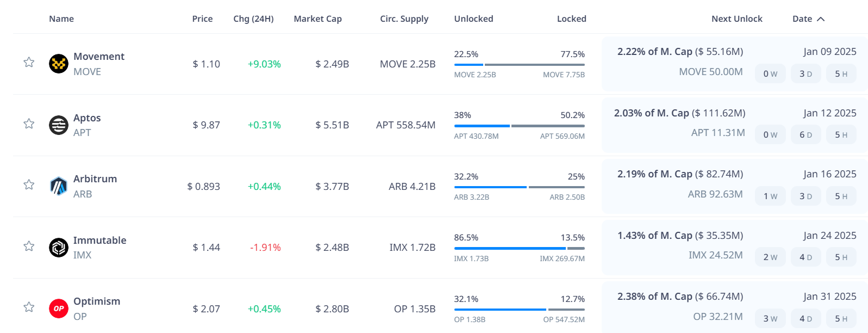This screenshot has width=868, height=333.
Task: Click the Next Unlock column header
Action: [x=736, y=19]
